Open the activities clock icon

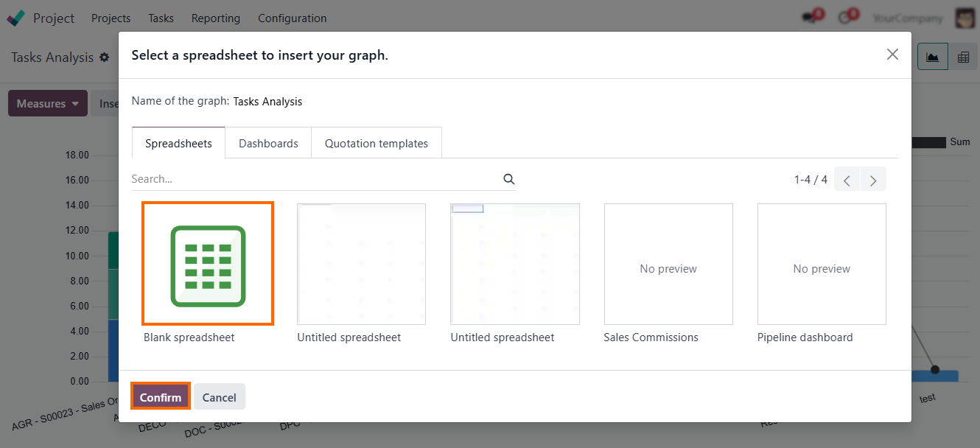[846, 18]
